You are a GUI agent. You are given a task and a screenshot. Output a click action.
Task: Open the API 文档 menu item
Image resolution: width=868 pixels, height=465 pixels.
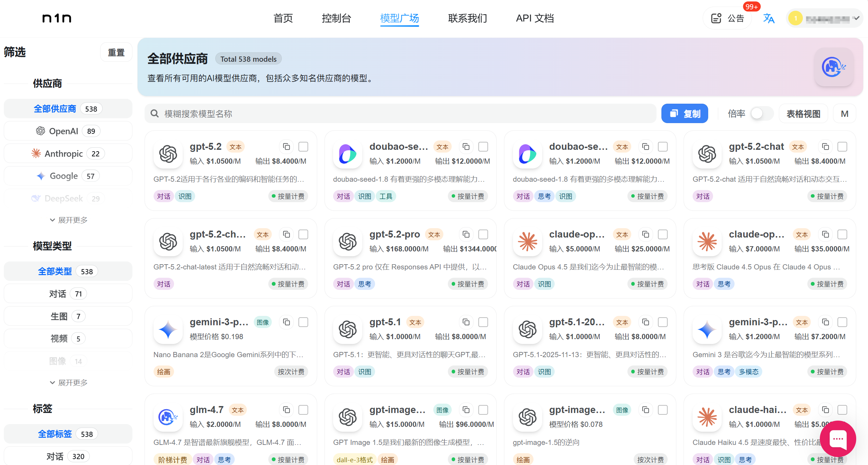(x=535, y=18)
